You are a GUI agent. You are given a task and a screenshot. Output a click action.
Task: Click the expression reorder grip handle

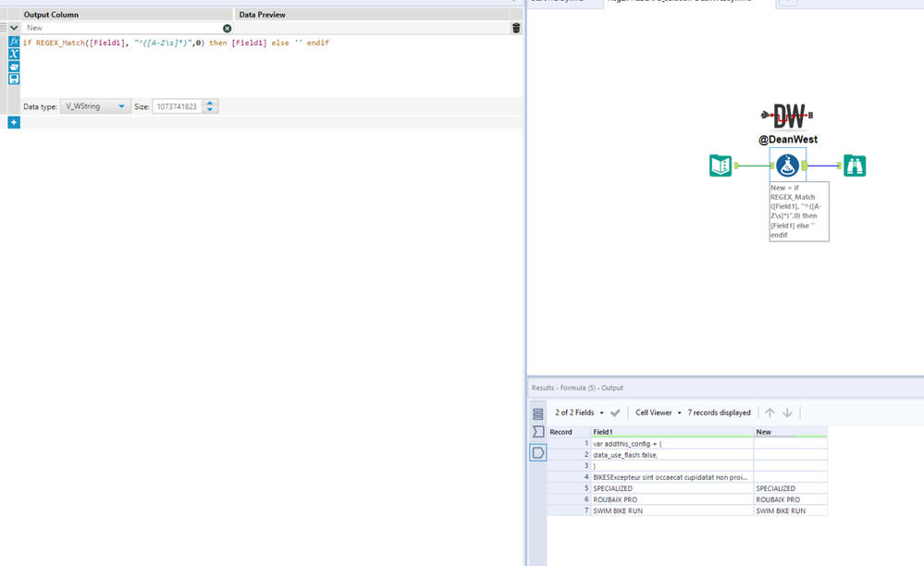pos(3,28)
